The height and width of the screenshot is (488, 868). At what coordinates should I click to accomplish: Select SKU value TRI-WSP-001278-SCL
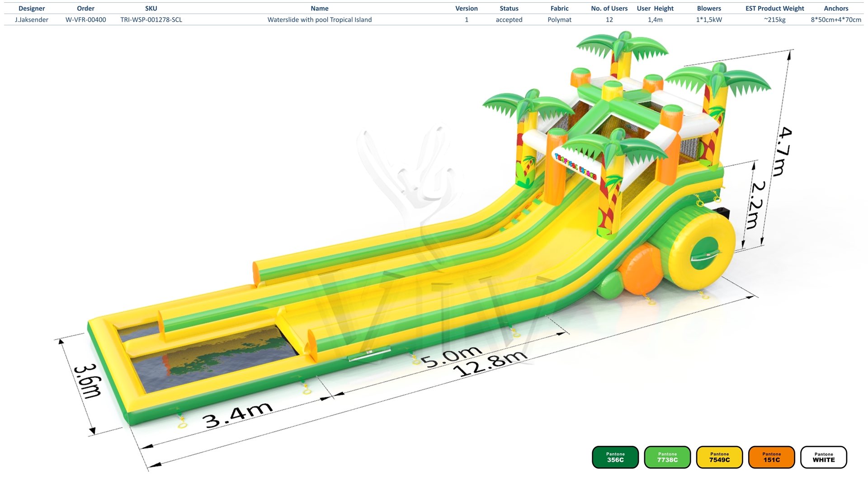[x=151, y=19]
